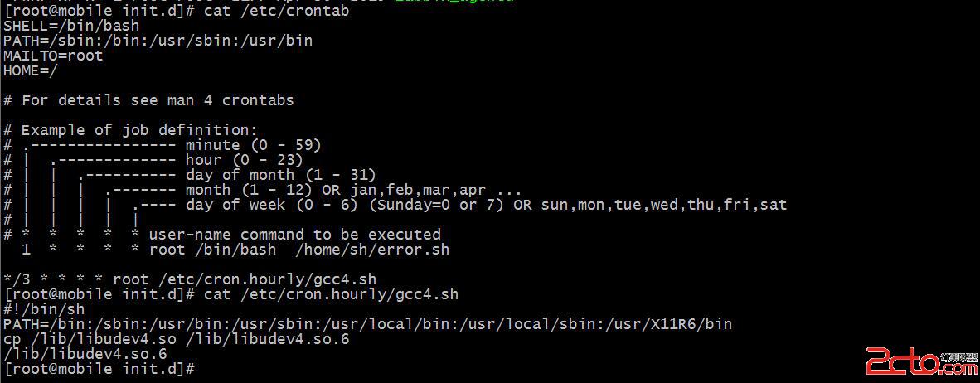The width and height of the screenshot is (980, 383).
Task: Click the PATH=/sbin:/bin:/usr/sbin:/usr/bin line
Action: click(x=158, y=41)
